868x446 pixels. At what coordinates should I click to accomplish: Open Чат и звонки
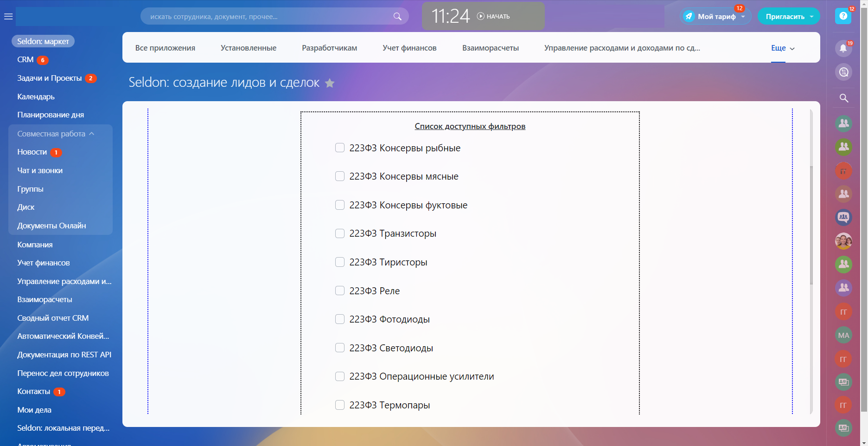coord(40,170)
